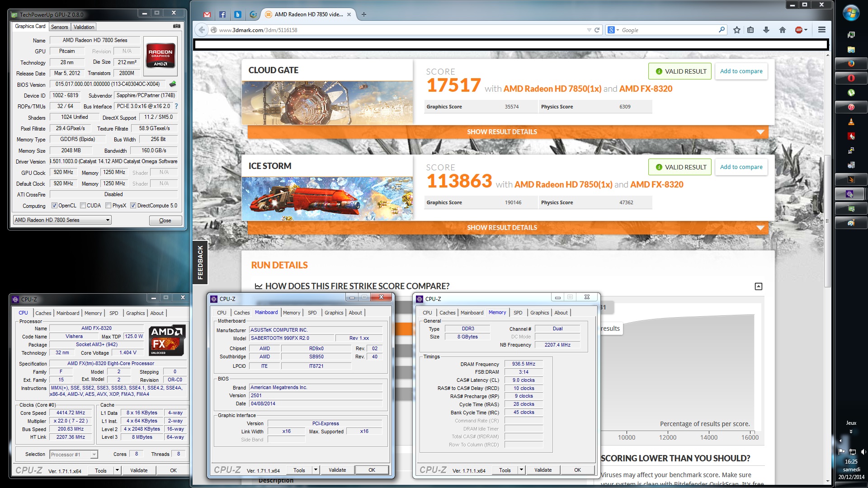
Task: Expand Ice Storm result details
Action: 508,228
